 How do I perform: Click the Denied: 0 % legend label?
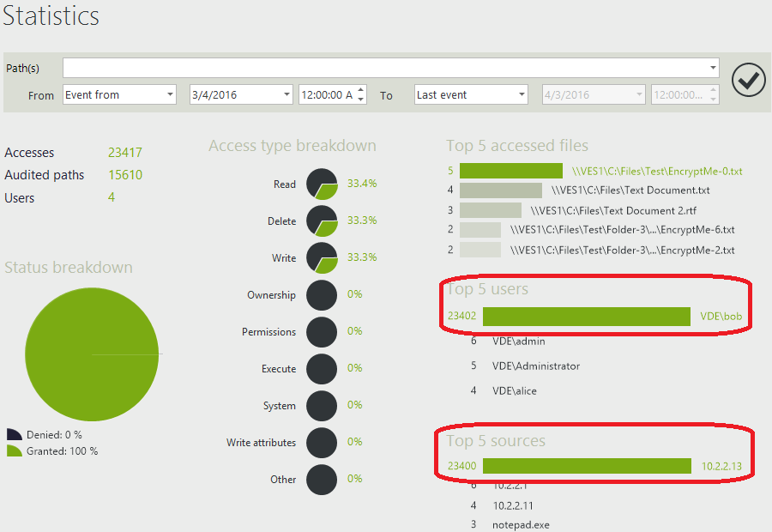pos(54,435)
